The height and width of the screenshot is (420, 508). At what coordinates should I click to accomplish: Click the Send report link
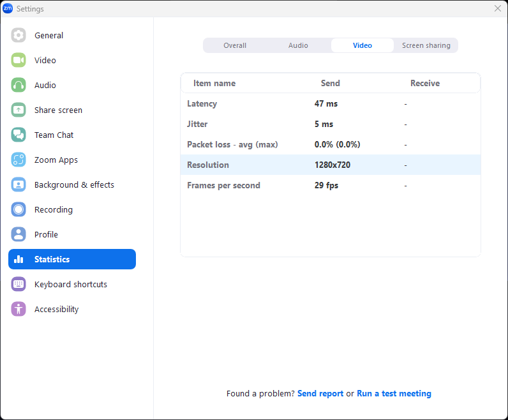tap(320, 394)
